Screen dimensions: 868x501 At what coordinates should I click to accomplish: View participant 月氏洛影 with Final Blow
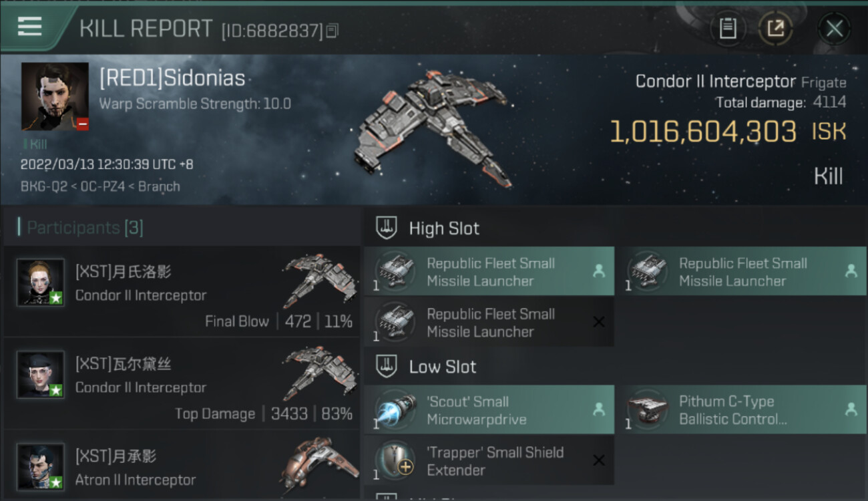pos(182,291)
